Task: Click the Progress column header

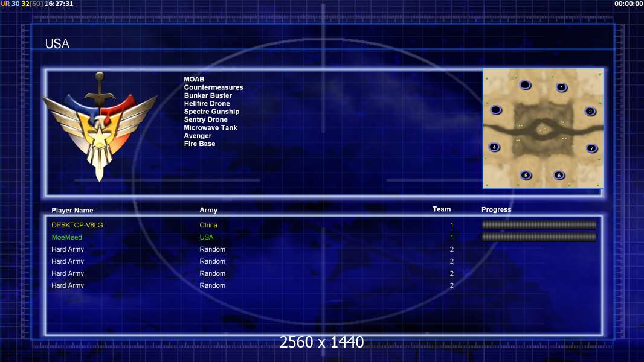Action: tap(496, 209)
